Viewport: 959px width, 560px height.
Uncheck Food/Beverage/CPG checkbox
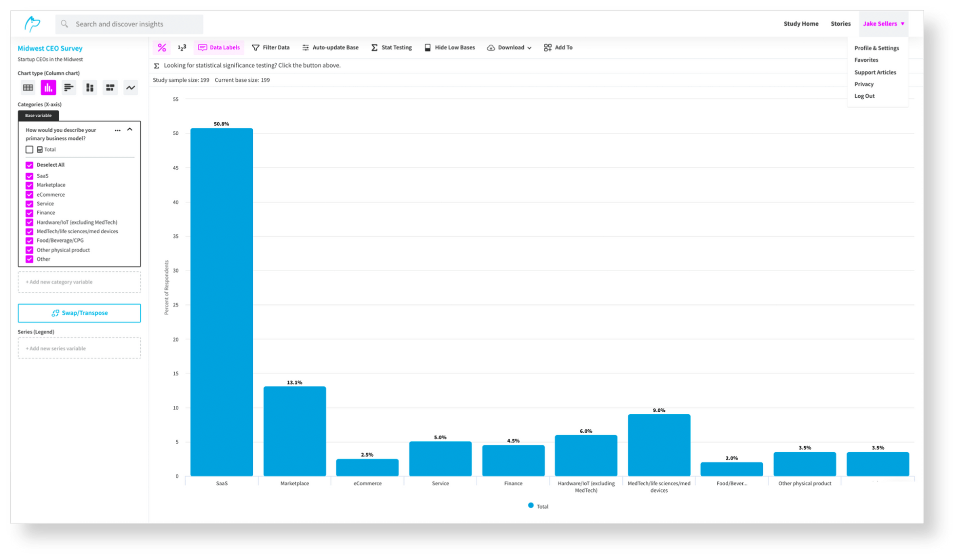tap(29, 241)
